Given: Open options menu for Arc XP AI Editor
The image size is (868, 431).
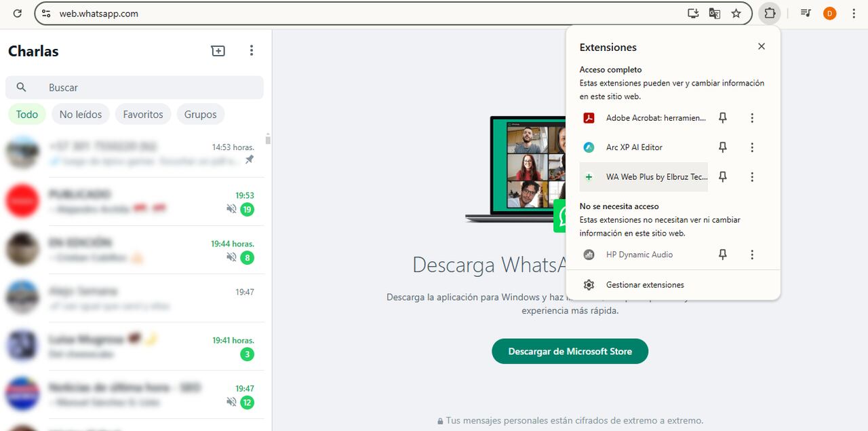Looking at the screenshot, I should [752, 147].
